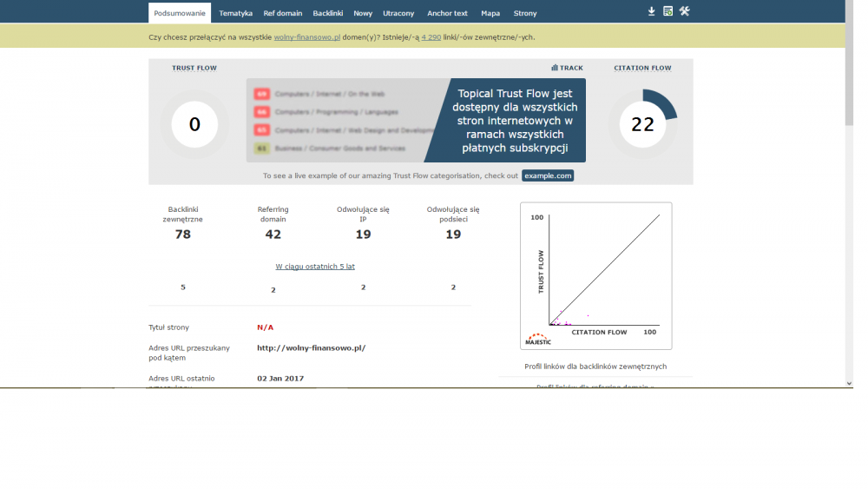Open the Utracony tab

398,13
